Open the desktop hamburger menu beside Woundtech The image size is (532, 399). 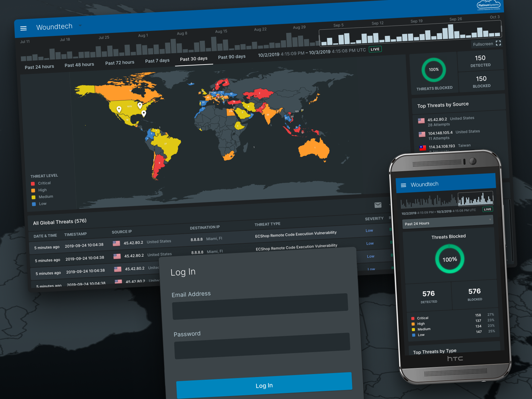click(x=23, y=29)
